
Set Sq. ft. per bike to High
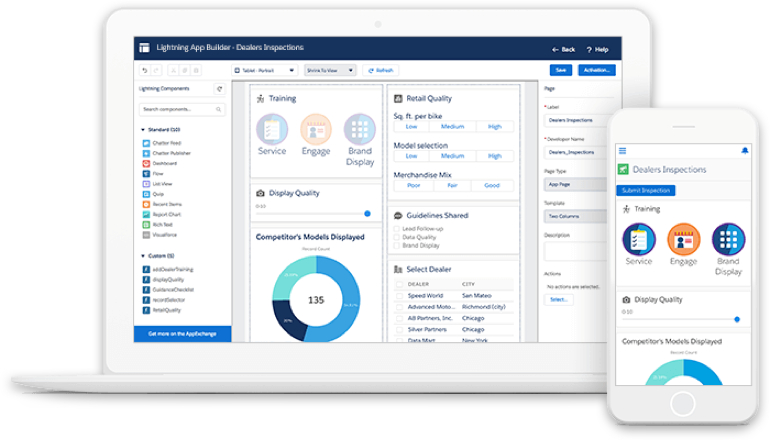pos(495,127)
